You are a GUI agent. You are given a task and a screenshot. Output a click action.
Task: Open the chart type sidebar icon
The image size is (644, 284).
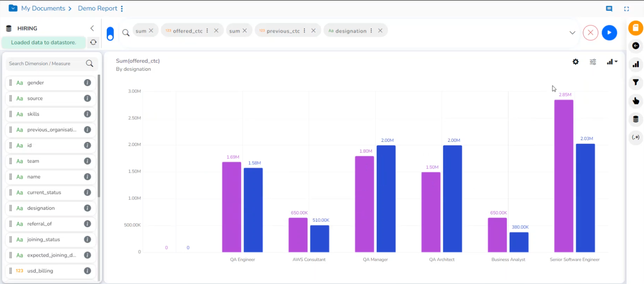tap(636, 64)
